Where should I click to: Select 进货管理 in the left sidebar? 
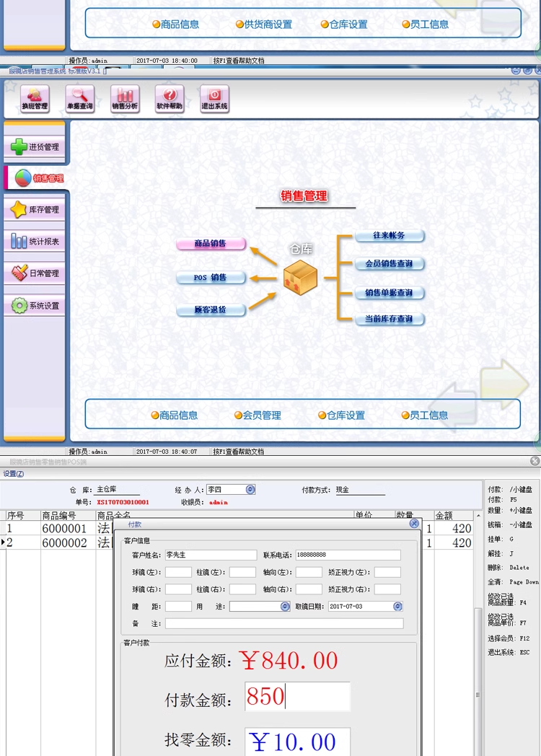click(x=35, y=146)
